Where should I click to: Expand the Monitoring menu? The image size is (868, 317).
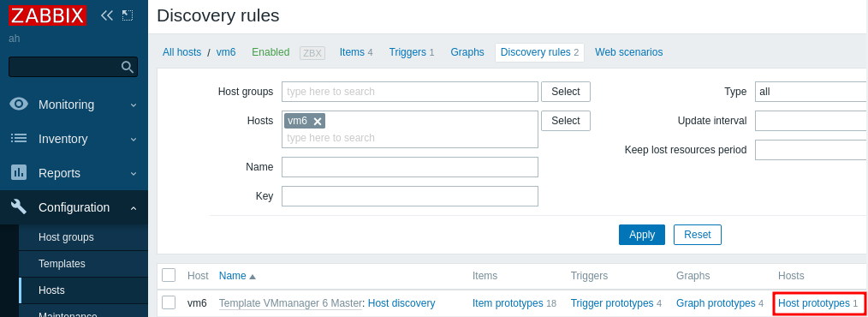point(134,105)
